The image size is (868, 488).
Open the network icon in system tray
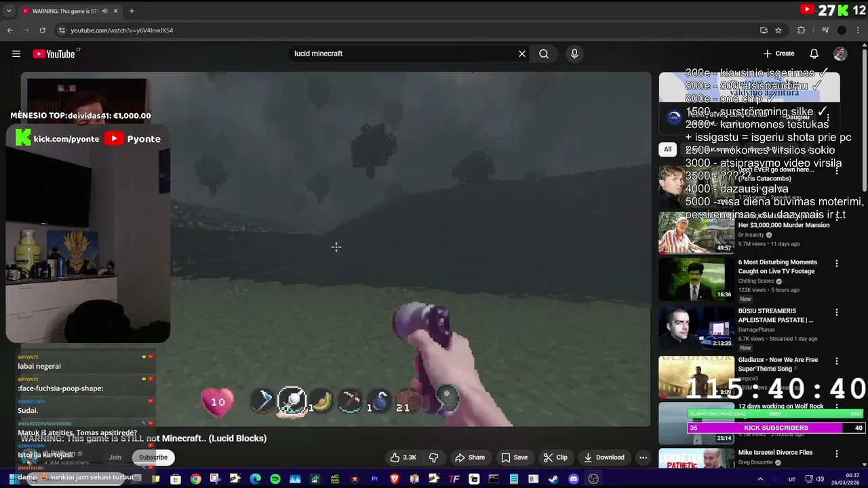808,479
